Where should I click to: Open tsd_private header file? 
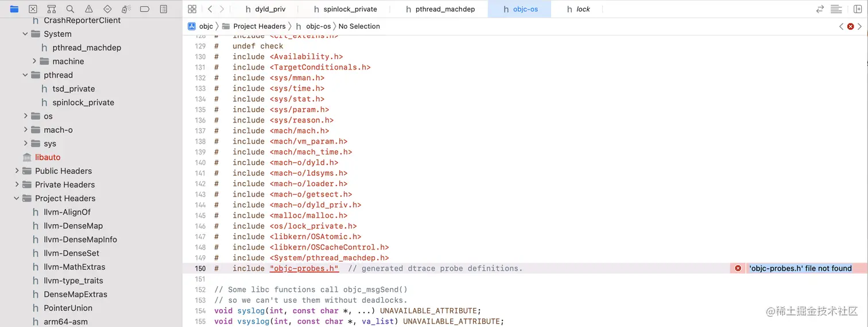point(73,89)
